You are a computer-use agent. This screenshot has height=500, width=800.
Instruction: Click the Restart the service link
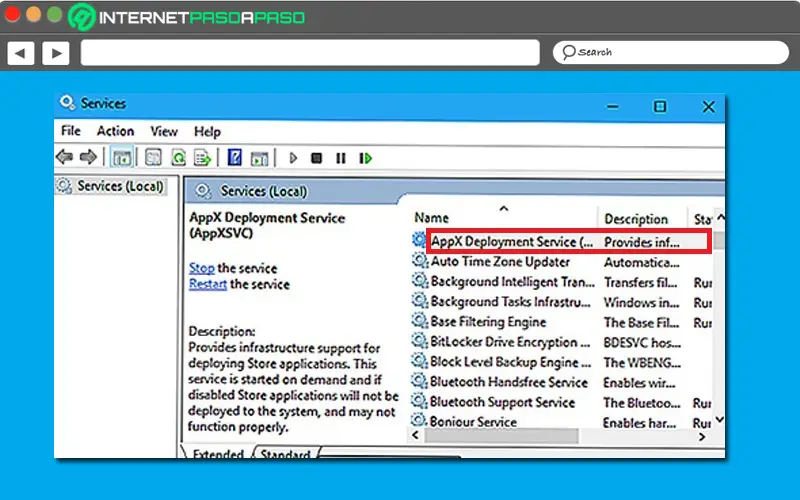click(208, 284)
